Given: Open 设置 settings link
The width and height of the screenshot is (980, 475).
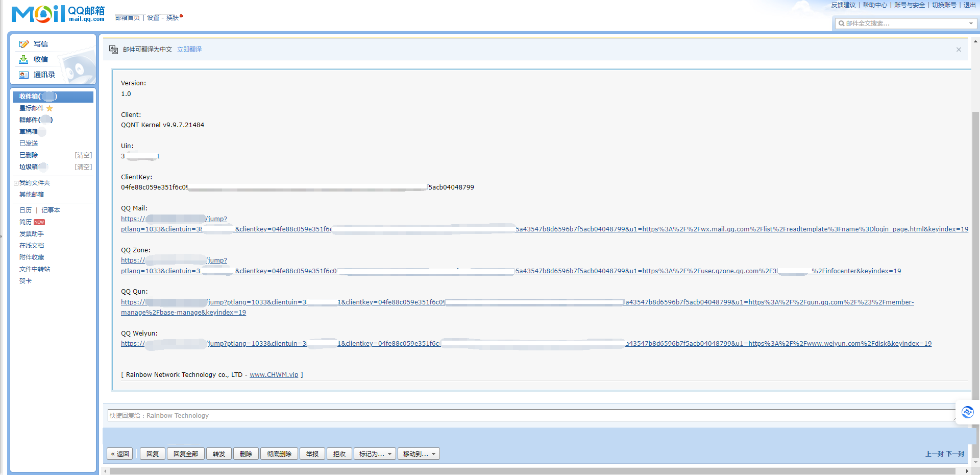Looking at the screenshot, I should click(x=153, y=18).
